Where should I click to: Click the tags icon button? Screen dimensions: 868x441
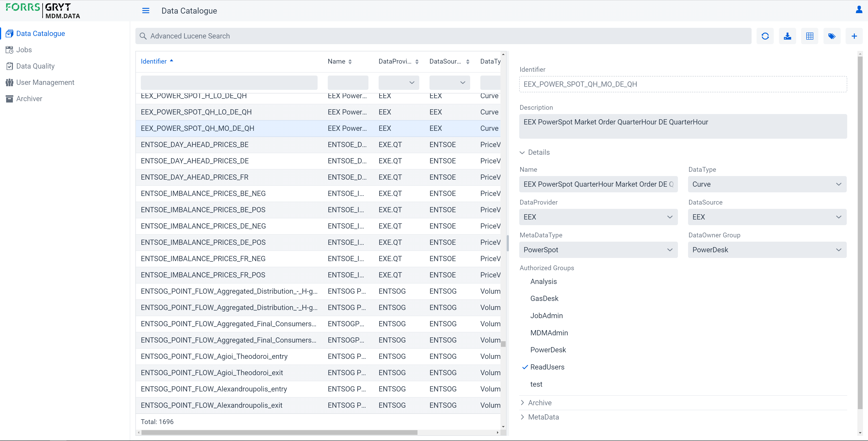(x=832, y=36)
